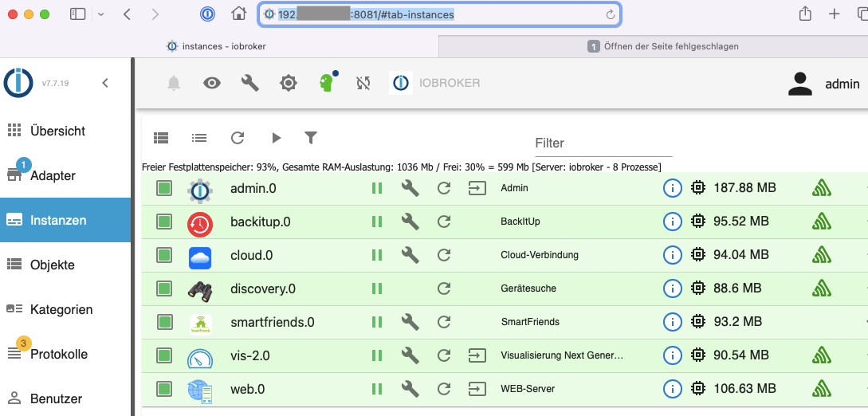
Task: Open system settings wrench in top toolbar
Action: click(250, 83)
